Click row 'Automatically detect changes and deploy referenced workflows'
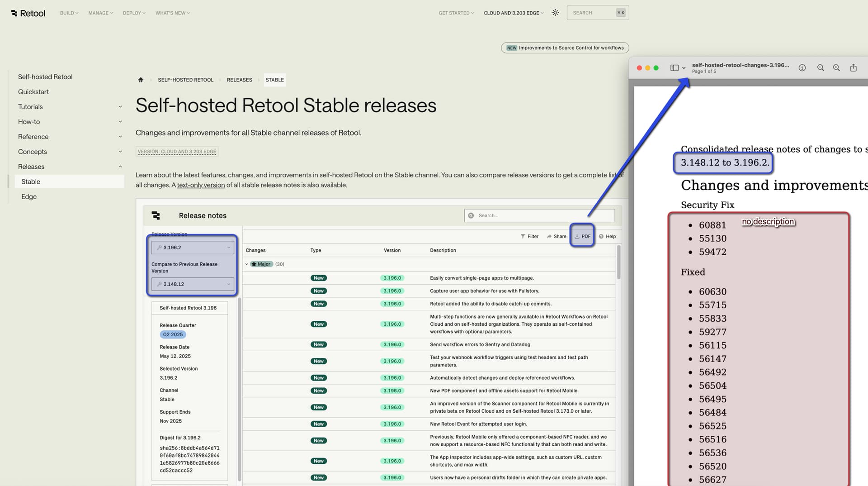The image size is (868, 486). tap(429, 378)
